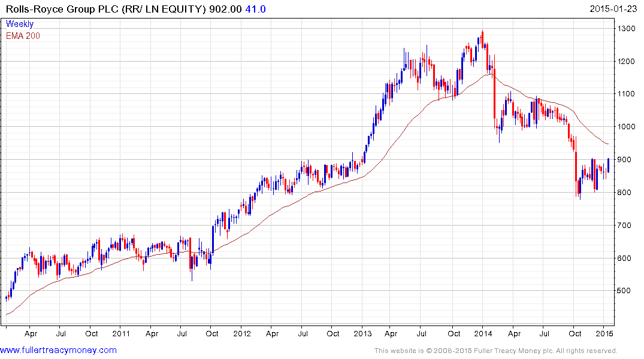Click the 600 price axis label

click(x=624, y=258)
